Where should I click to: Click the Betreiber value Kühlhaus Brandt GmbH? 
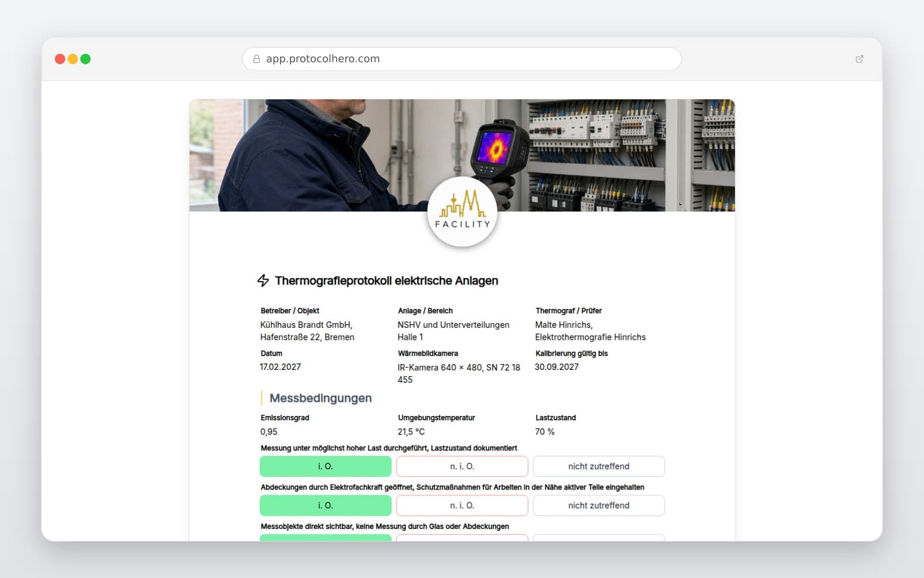[x=307, y=331]
